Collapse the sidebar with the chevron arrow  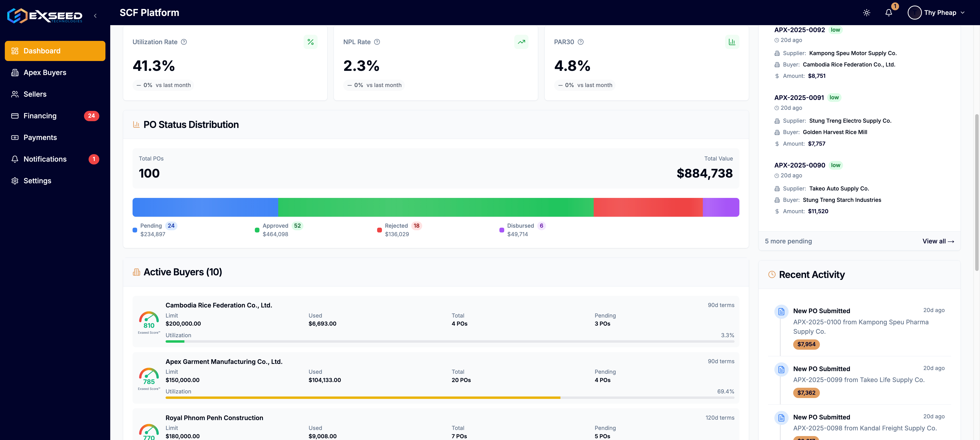click(95, 16)
